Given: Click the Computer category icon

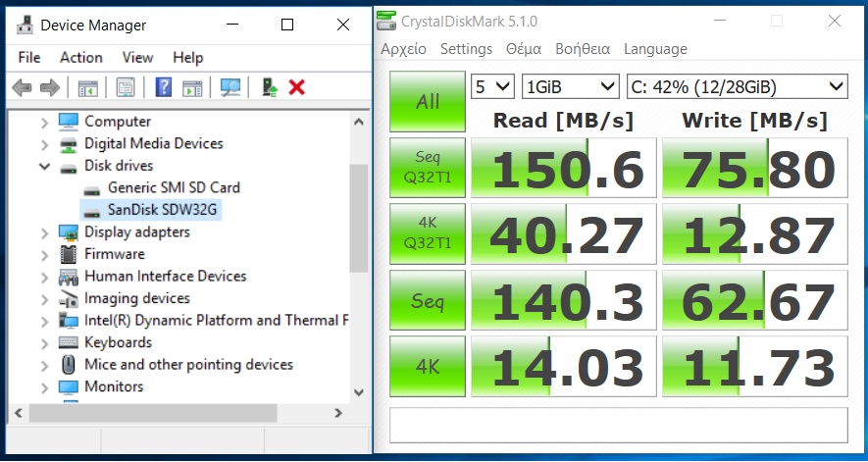Looking at the screenshot, I should click(68, 122).
